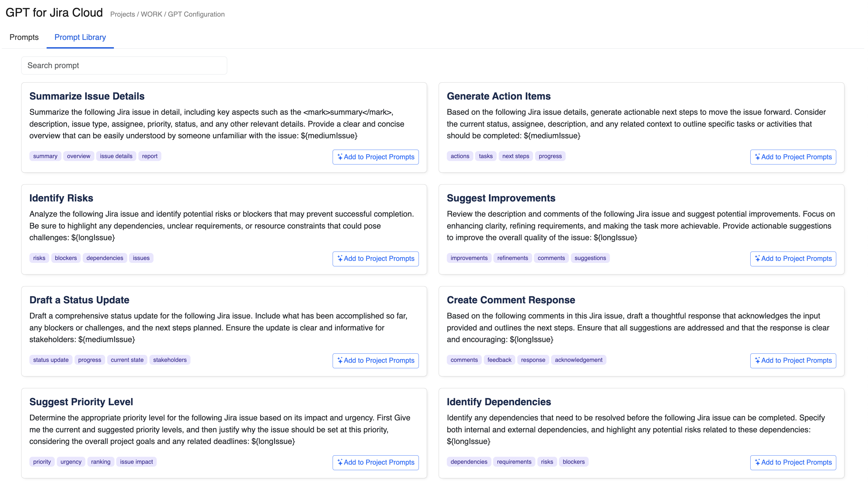Image resolution: width=868 pixels, height=485 pixels.
Task: Click sparkle icon on Identify Risks card
Action: pos(340,258)
